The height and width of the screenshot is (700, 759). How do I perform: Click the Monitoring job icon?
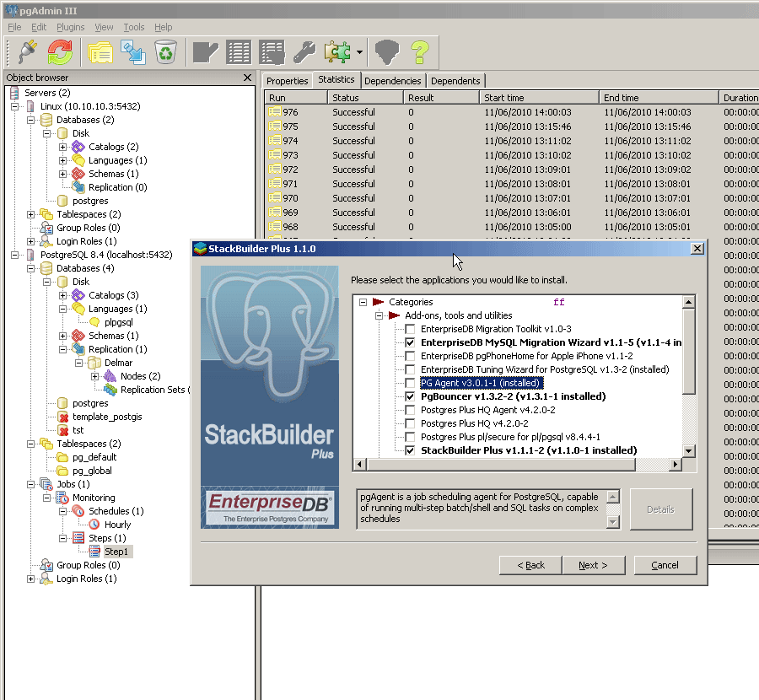click(62, 497)
